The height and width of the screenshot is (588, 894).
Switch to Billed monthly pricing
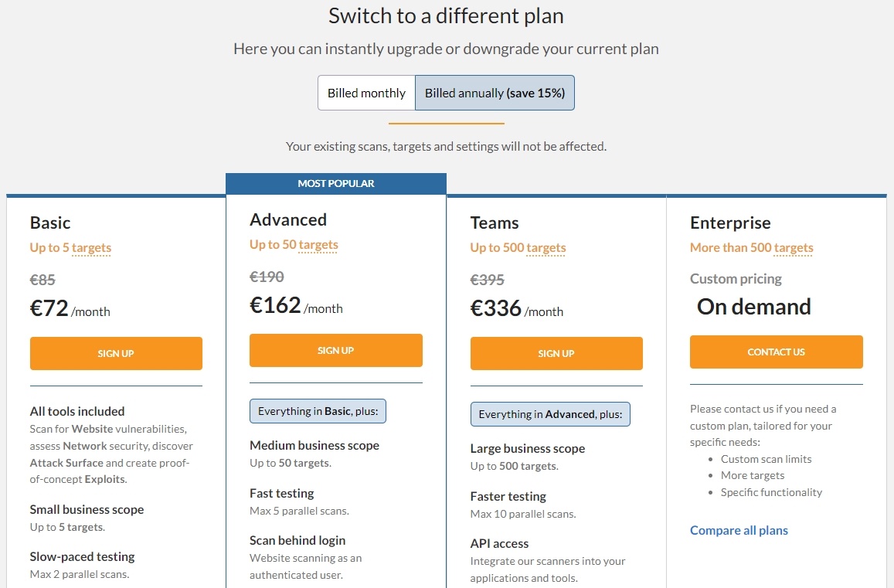point(365,92)
